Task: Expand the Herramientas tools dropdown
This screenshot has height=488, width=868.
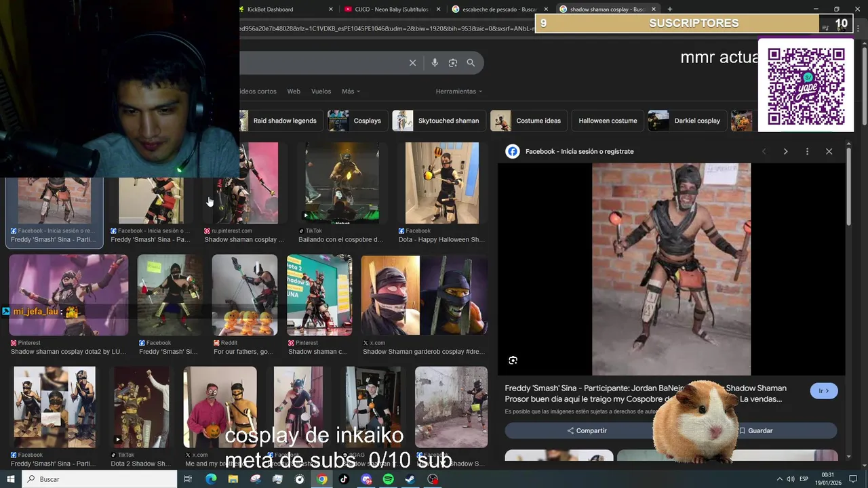Action: [x=459, y=91]
